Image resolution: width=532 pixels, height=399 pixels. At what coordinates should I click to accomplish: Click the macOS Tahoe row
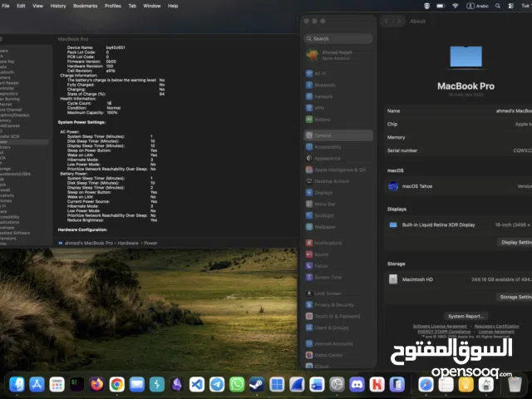458,186
